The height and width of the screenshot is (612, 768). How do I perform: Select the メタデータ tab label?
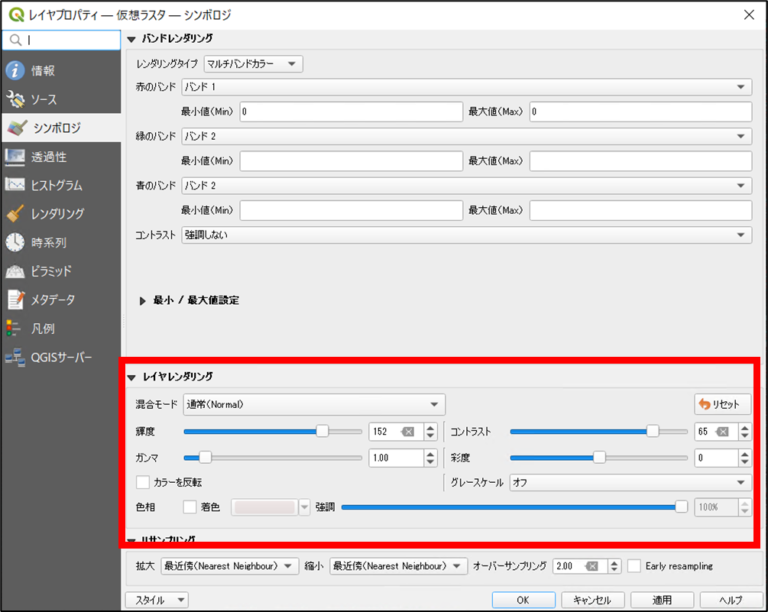point(53,300)
